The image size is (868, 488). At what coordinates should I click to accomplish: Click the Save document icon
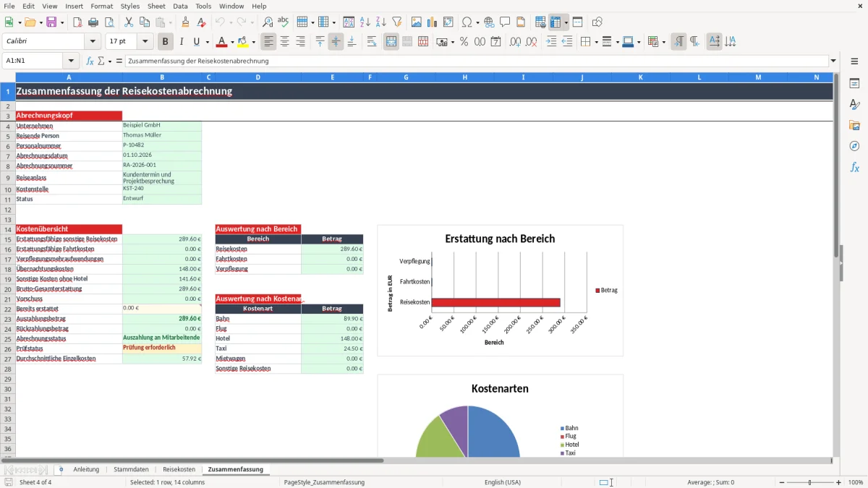51,22
